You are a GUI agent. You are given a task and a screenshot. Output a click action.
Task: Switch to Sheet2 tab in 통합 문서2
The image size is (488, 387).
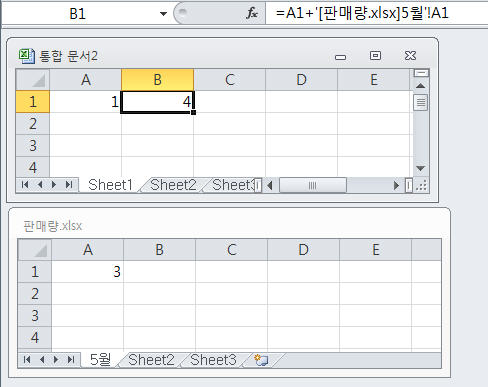(x=173, y=185)
